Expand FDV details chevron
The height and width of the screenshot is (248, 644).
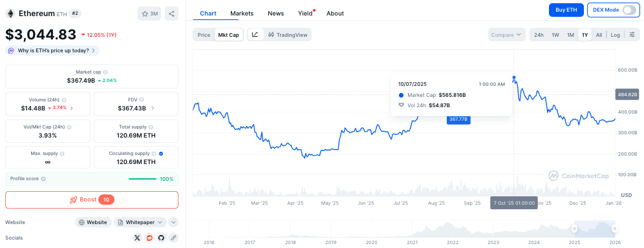click(x=153, y=108)
